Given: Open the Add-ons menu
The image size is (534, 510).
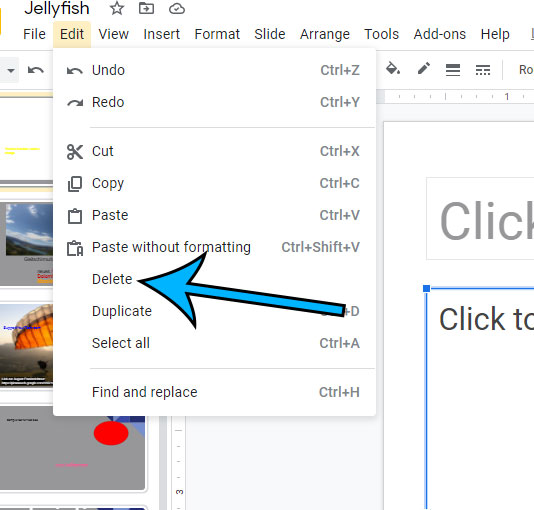Looking at the screenshot, I should point(440,34).
